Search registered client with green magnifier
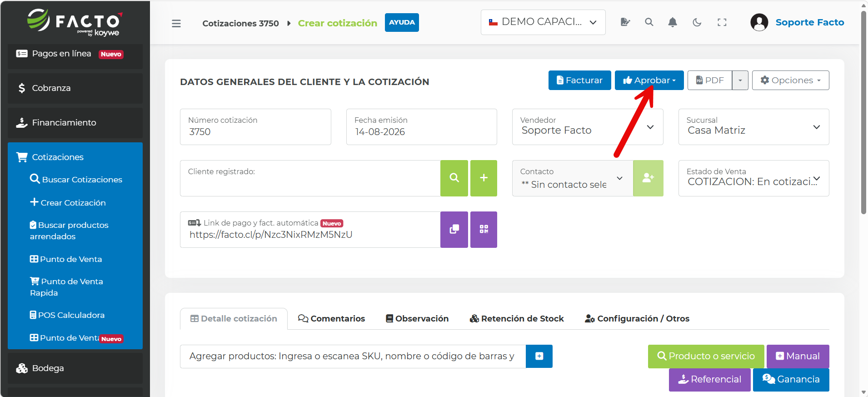 point(454,178)
